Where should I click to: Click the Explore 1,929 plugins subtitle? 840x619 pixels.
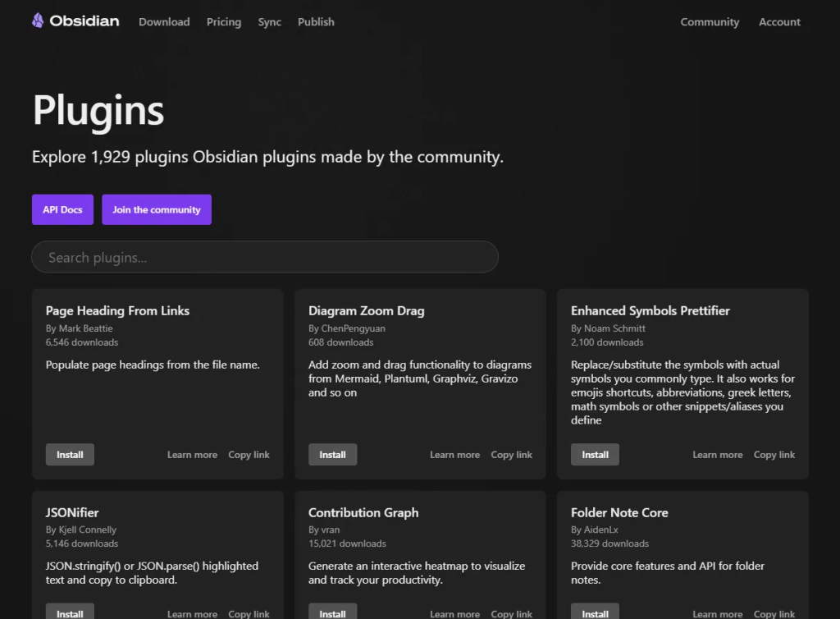[268, 157]
